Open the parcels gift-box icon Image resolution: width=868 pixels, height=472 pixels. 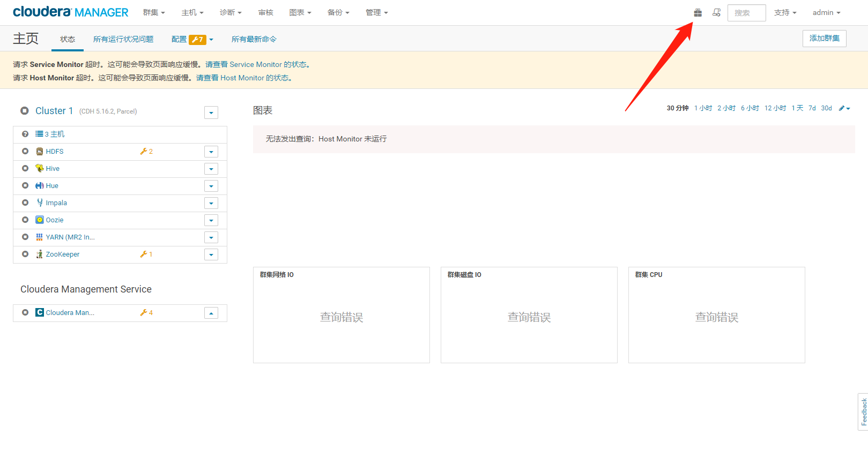[x=698, y=12]
